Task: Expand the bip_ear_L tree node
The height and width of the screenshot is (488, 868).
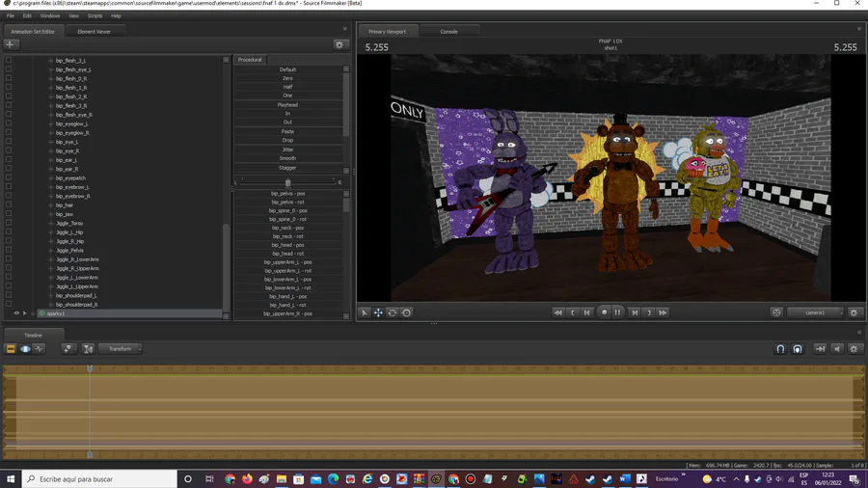Action: pos(51,160)
